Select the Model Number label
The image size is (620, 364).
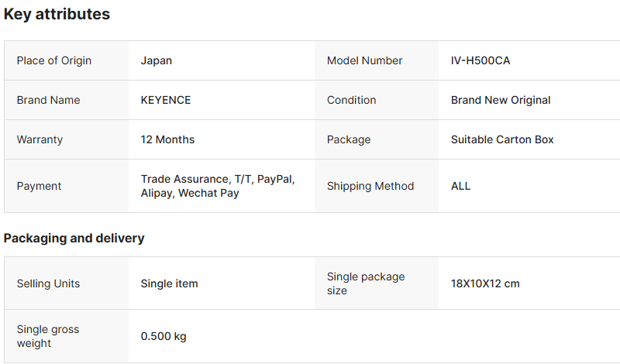(364, 60)
